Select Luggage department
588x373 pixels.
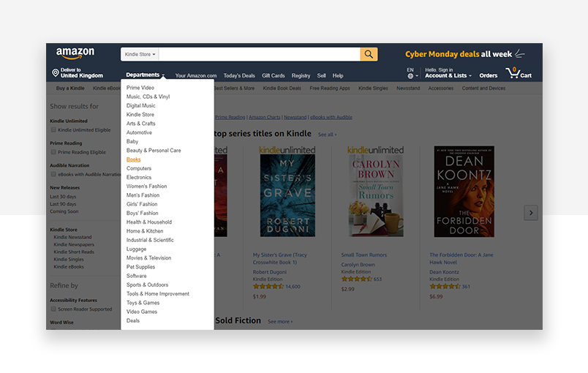[137, 249]
